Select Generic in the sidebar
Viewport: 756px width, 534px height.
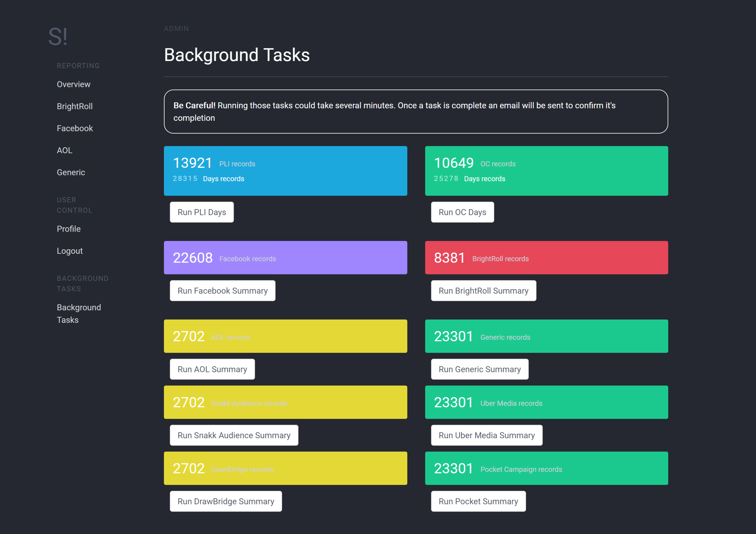point(71,173)
